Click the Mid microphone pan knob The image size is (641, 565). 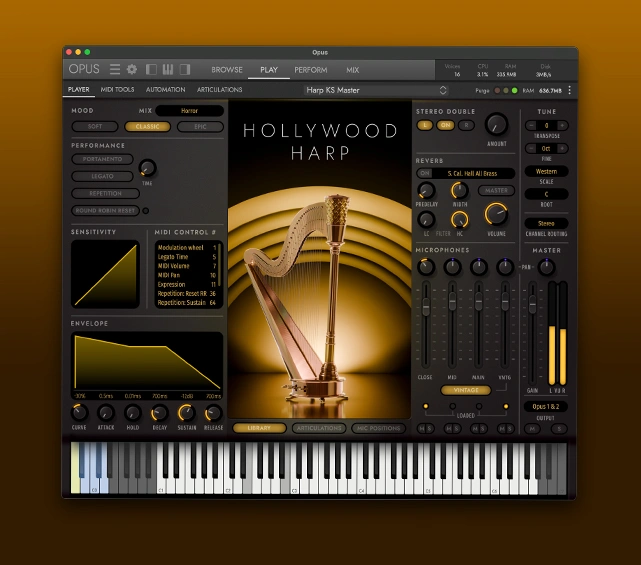coord(452,267)
